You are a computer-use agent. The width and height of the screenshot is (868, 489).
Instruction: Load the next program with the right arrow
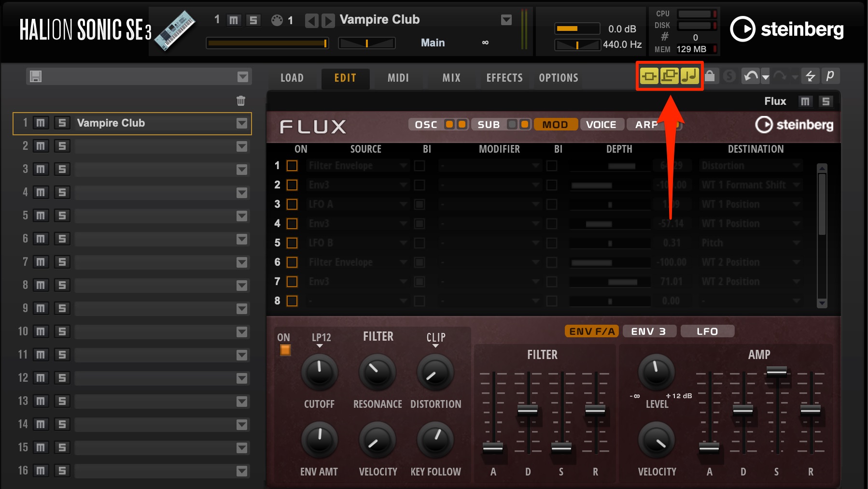tap(328, 20)
